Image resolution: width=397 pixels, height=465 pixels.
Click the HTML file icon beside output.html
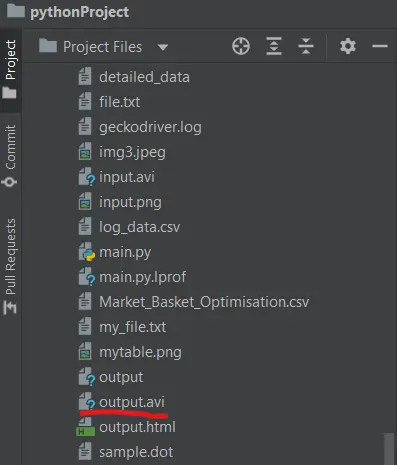point(85,427)
